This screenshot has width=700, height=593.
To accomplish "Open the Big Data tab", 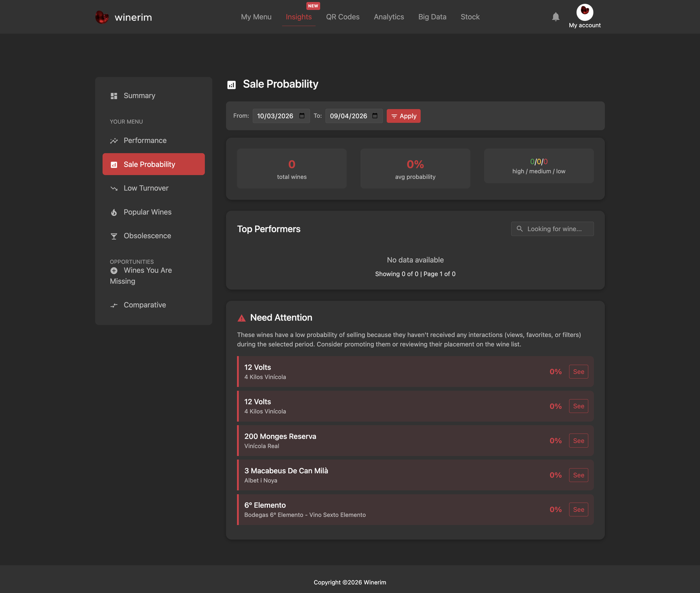I will (x=432, y=17).
